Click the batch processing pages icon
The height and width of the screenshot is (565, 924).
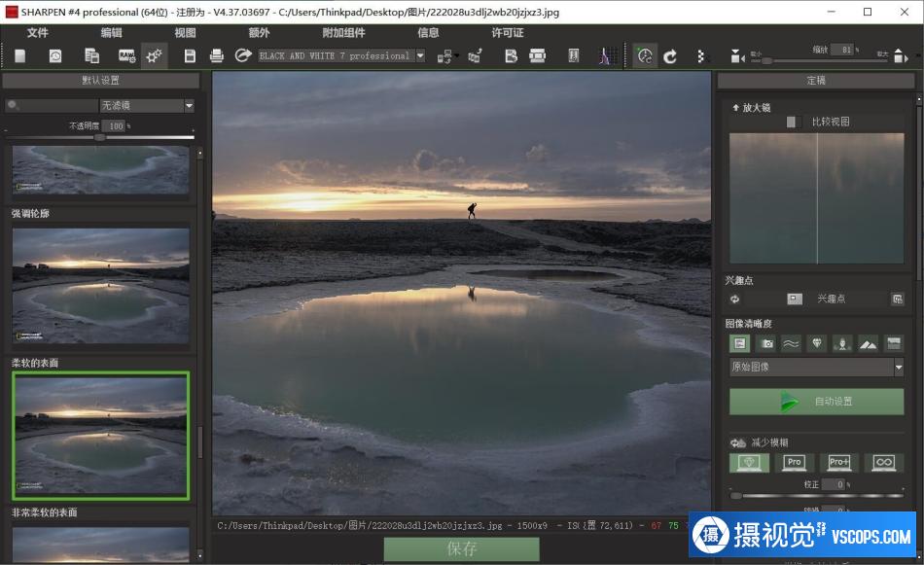[92, 56]
